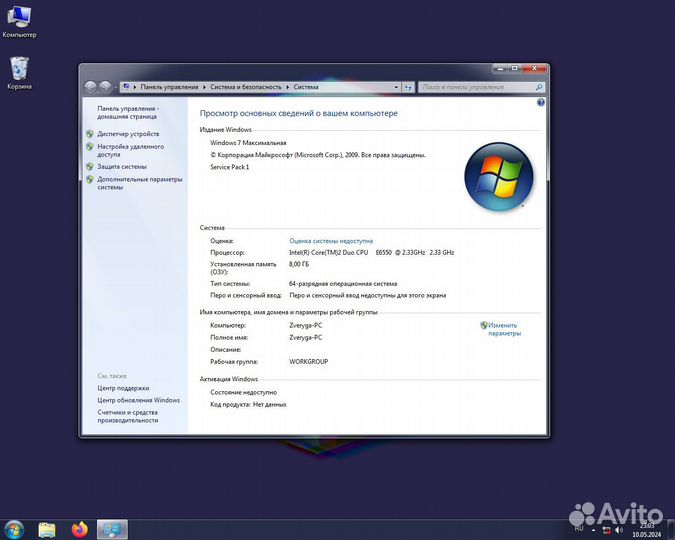The height and width of the screenshot is (540, 675).
Task: Click Оценка системы недоступна link
Action: coord(331,241)
